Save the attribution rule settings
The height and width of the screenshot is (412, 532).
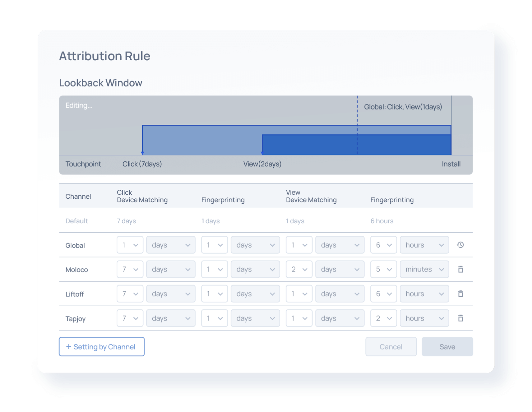tap(447, 347)
